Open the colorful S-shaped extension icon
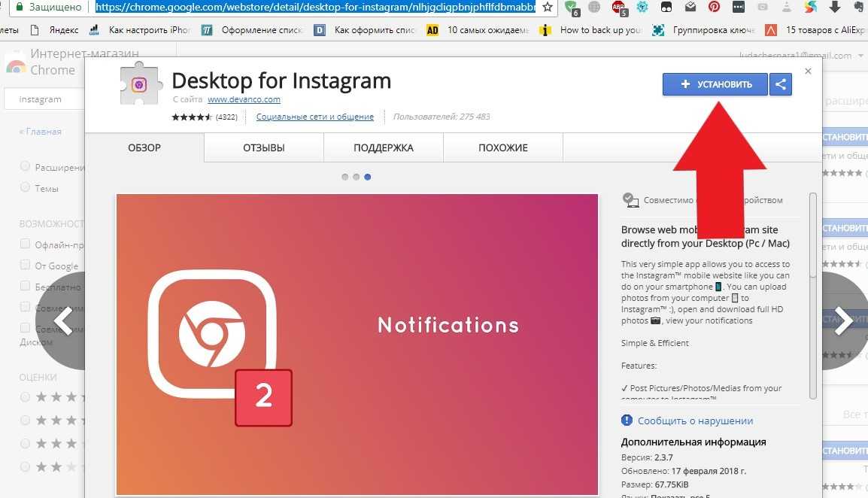 [810, 8]
